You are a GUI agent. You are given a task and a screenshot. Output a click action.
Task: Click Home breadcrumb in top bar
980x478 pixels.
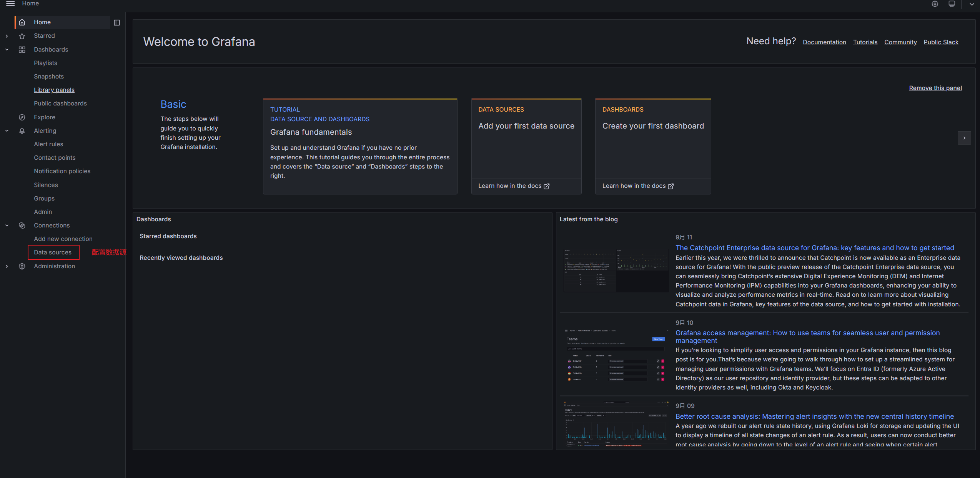click(x=30, y=3)
